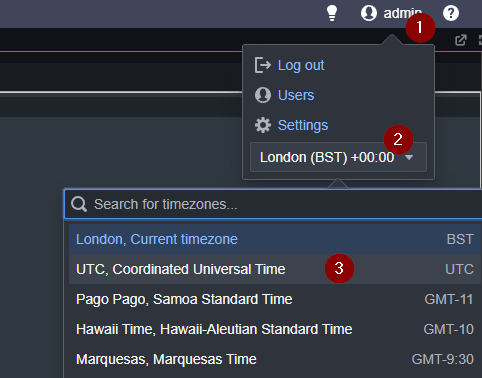Screen dimensions: 482x378
Task: Click the Settings gear icon
Action: point(263,125)
